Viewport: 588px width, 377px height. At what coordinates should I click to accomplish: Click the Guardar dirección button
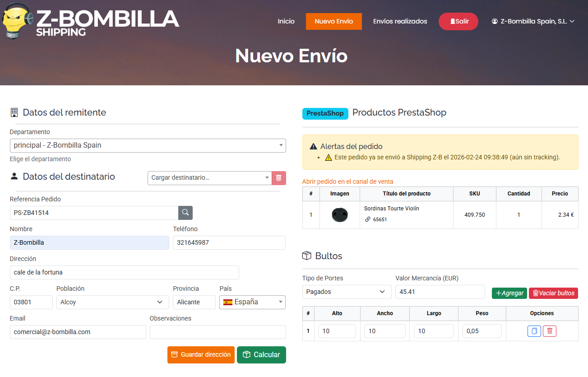[201, 355]
